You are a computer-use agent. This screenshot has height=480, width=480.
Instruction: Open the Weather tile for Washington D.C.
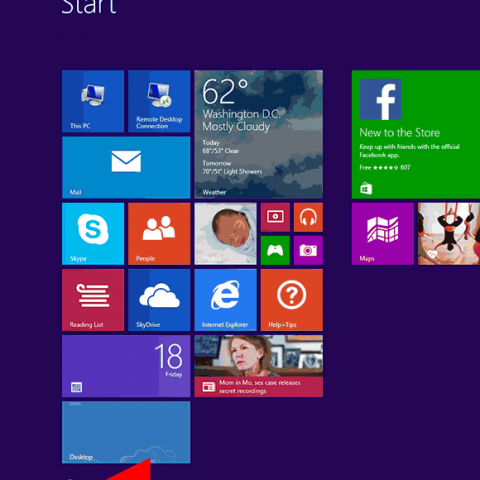point(258,134)
